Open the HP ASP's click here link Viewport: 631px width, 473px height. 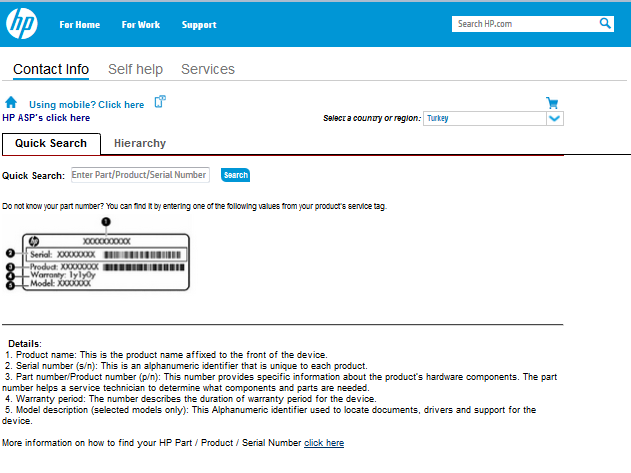[46, 117]
